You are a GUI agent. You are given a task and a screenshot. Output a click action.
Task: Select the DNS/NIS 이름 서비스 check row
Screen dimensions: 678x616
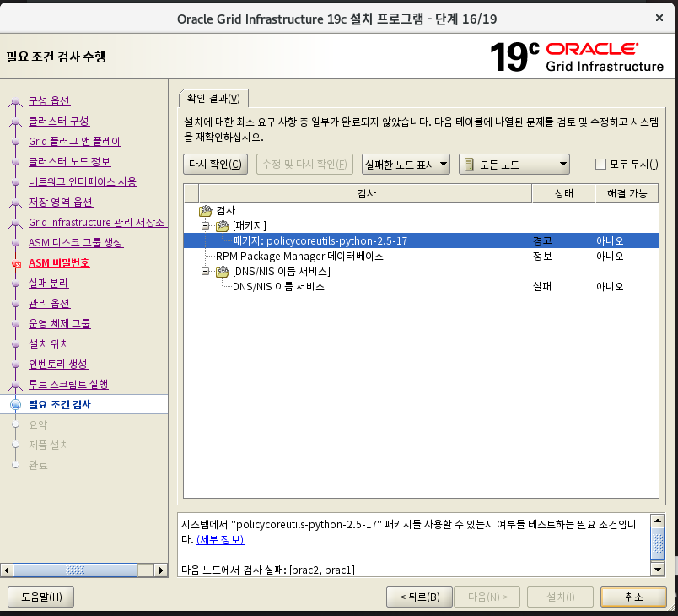(x=421, y=286)
